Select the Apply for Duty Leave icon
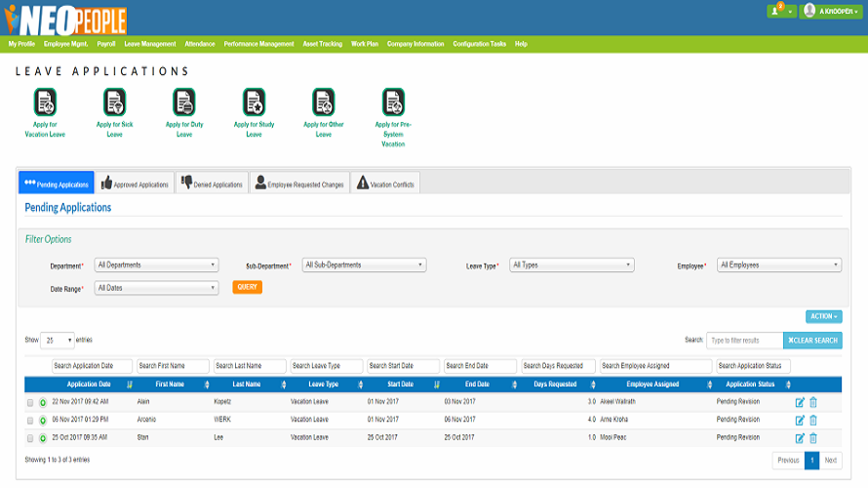This screenshot has height=488, width=868. pos(184,102)
